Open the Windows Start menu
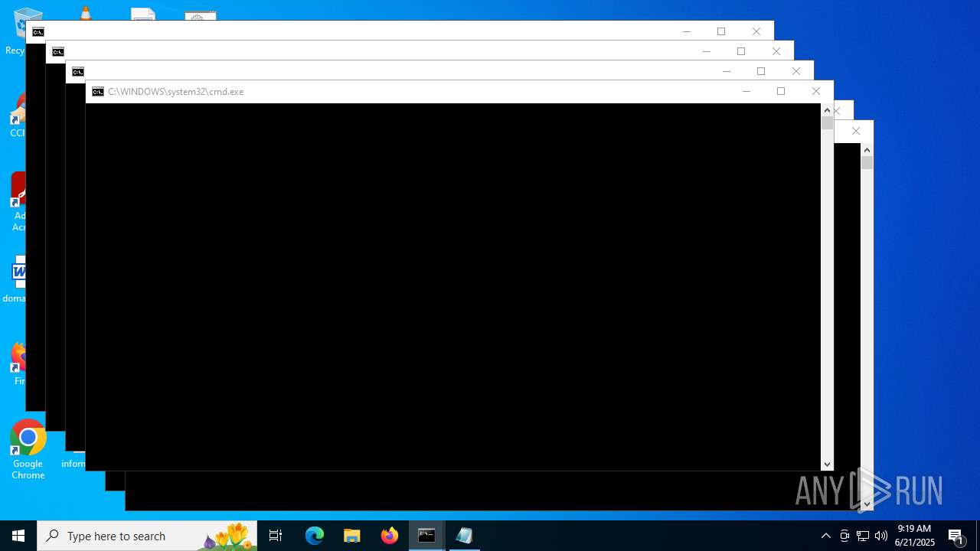The width and height of the screenshot is (980, 551). pos(18,536)
